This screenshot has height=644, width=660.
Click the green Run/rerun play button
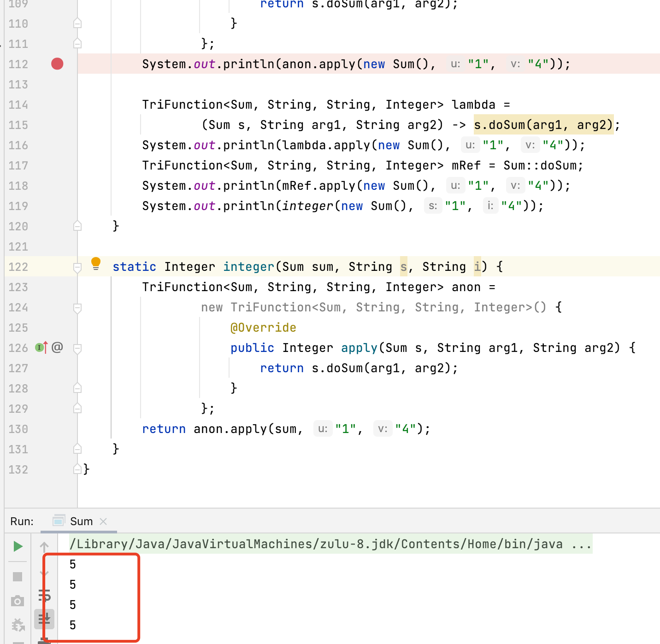pyautogui.click(x=18, y=546)
